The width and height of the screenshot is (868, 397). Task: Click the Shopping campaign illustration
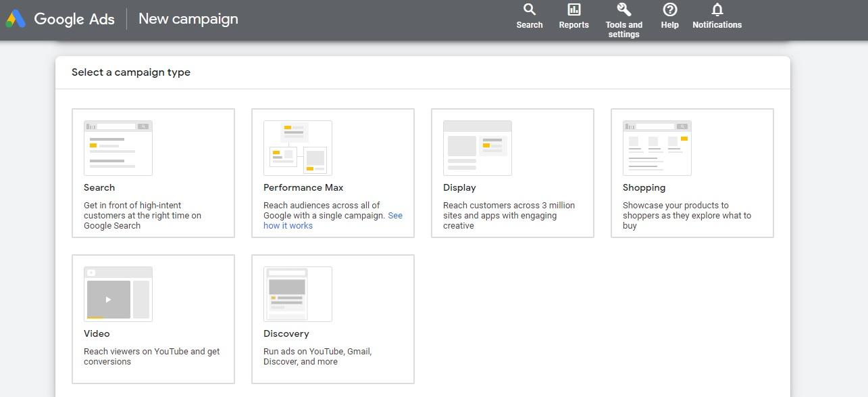click(x=657, y=148)
